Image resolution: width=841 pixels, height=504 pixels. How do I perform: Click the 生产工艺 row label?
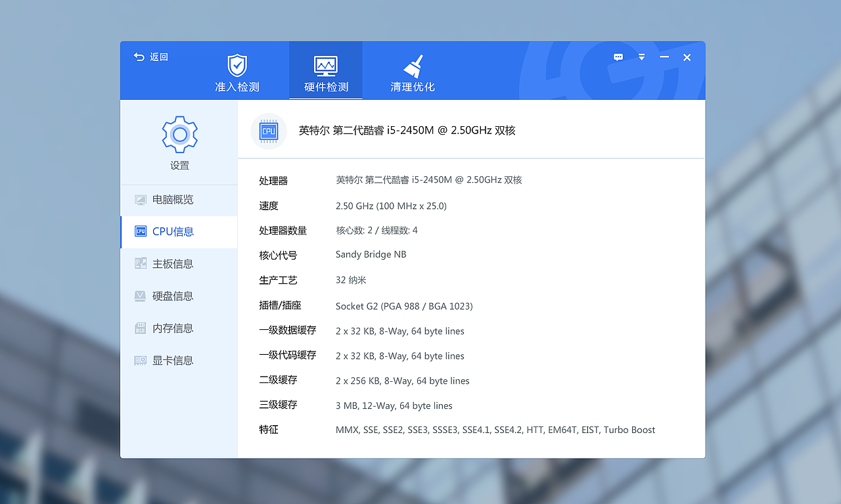coord(278,281)
